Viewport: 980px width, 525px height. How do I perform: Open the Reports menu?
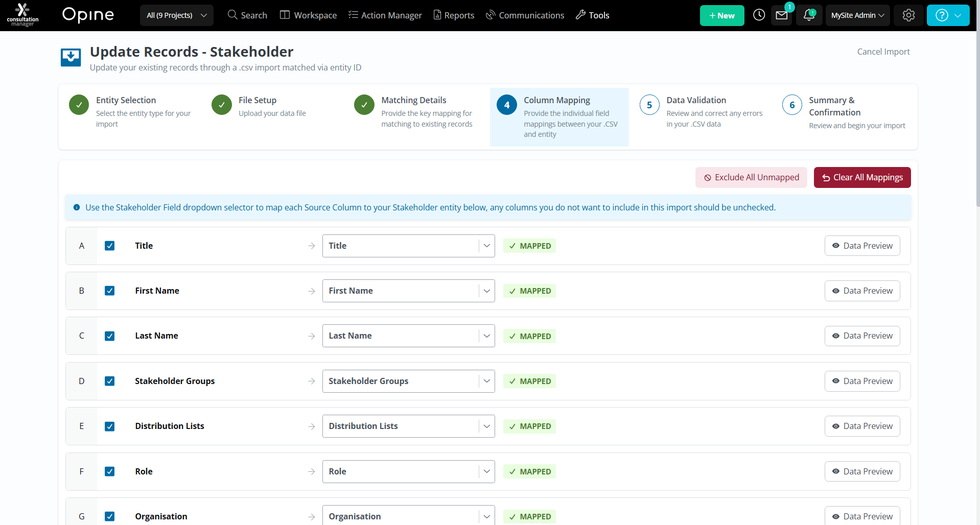coord(454,15)
